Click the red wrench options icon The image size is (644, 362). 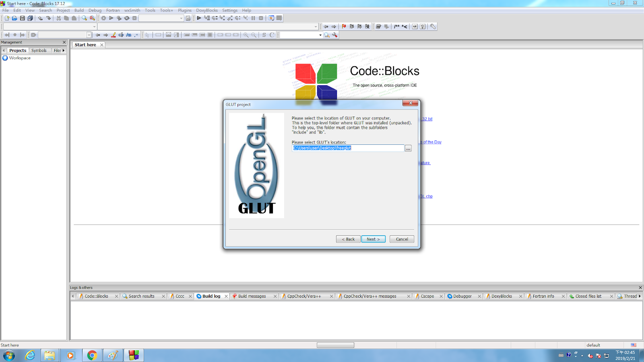tap(334, 35)
